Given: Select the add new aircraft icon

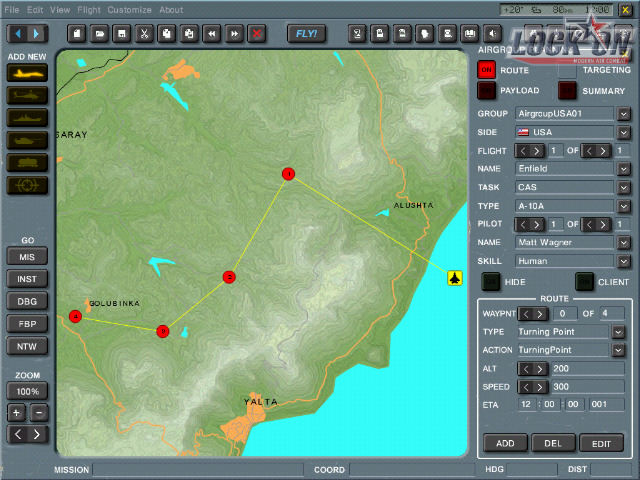Looking at the screenshot, I should (x=27, y=73).
